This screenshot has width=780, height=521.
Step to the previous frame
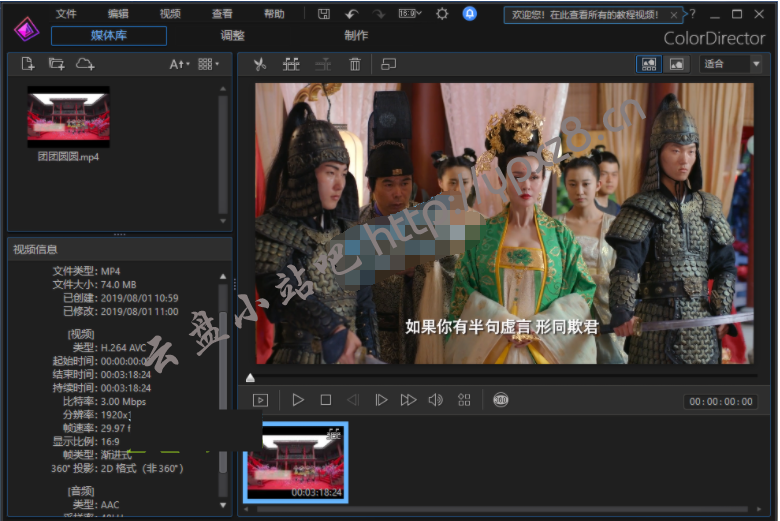[x=353, y=400]
